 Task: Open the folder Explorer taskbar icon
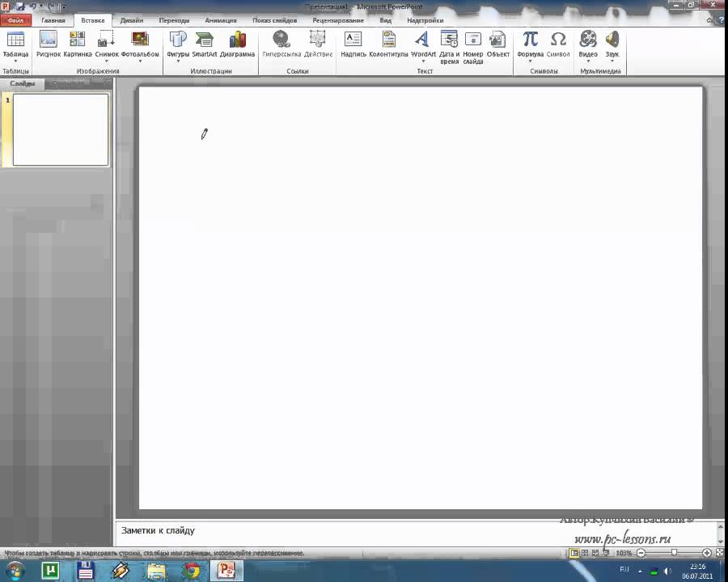156,571
